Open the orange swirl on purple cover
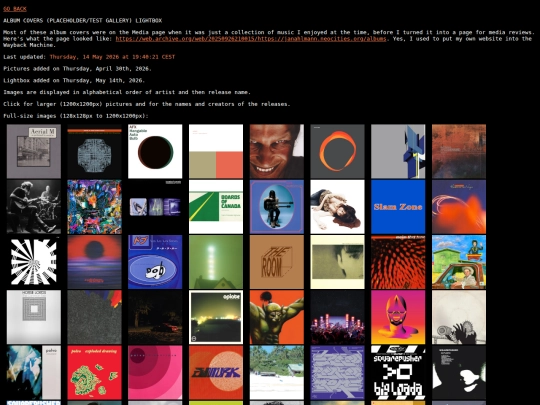Screen dimensions: 540x405 tap(459, 207)
